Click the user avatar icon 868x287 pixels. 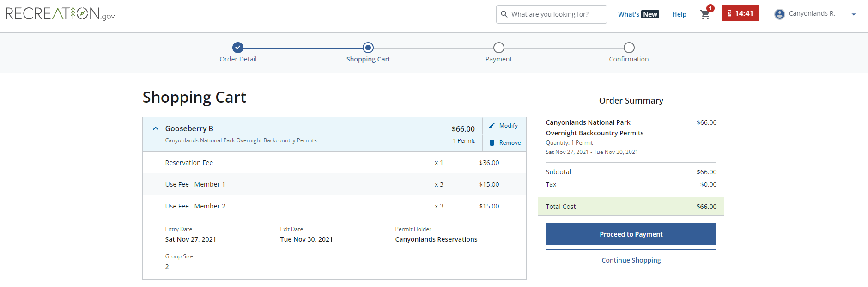(780, 14)
